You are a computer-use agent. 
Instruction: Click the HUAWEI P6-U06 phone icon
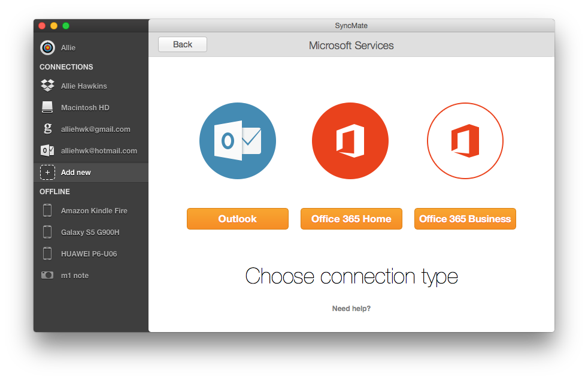click(47, 254)
